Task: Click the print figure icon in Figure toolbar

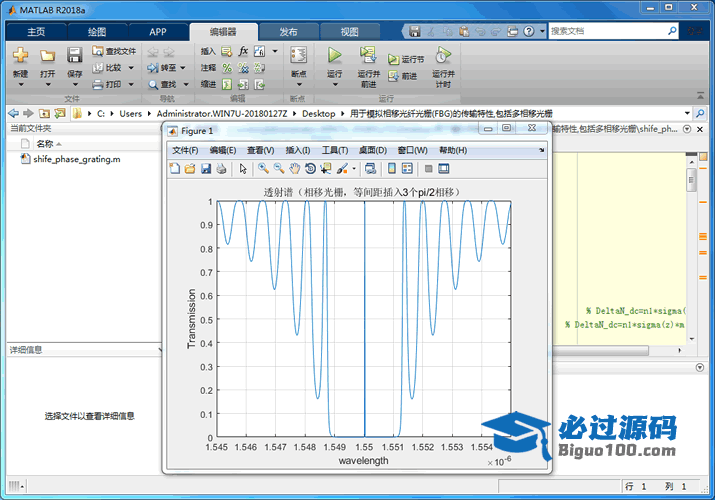Action: click(x=222, y=169)
